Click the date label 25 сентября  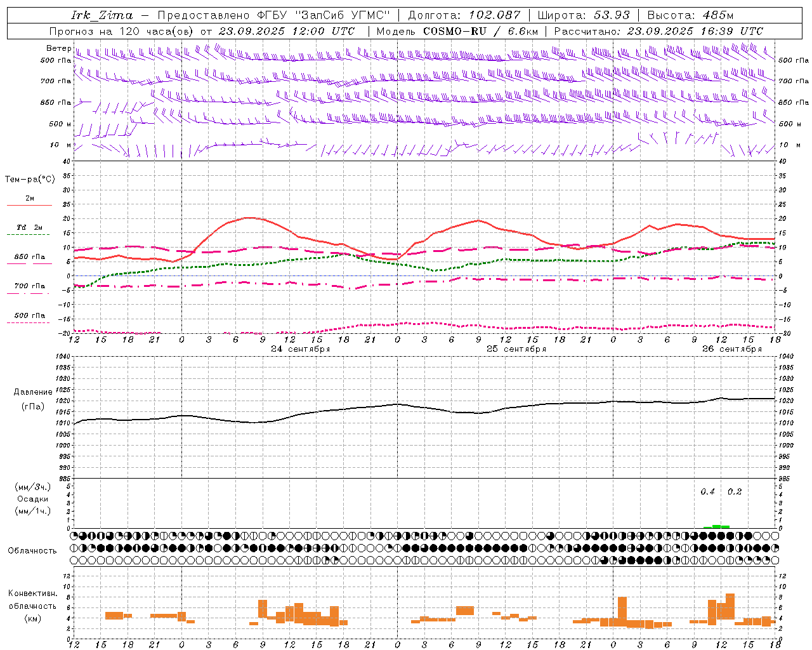point(516,349)
